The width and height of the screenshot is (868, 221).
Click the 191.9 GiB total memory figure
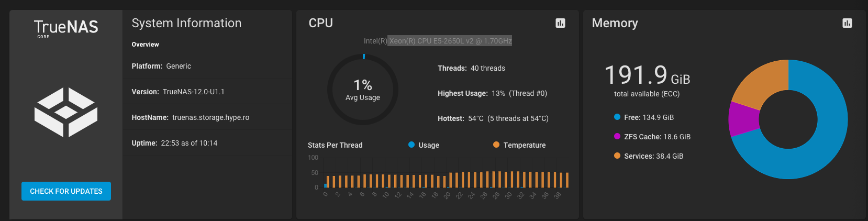click(647, 76)
